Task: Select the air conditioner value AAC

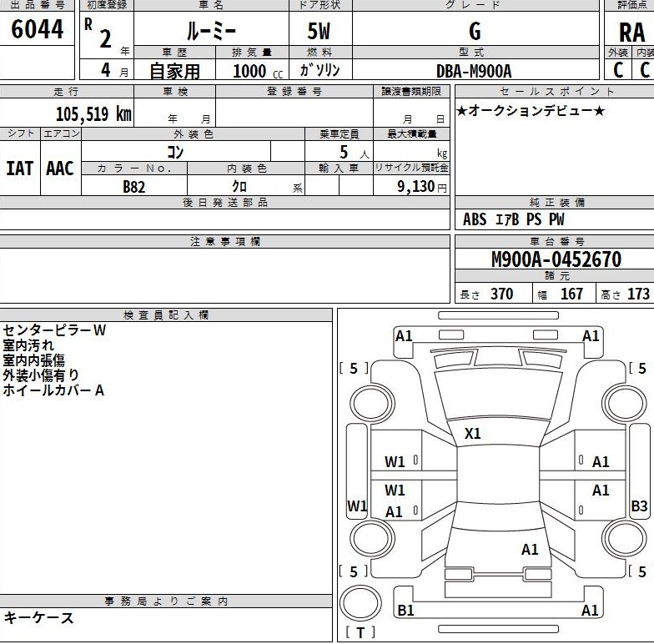Action: click(x=60, y=169)
